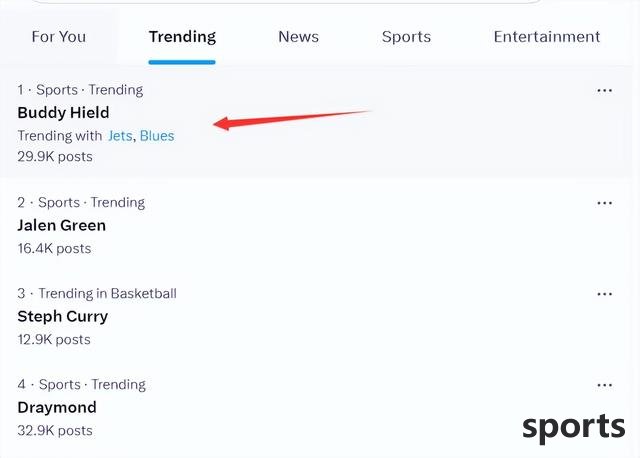
Task: Open more options for Jalen Green trend
Action: [604, 203]
